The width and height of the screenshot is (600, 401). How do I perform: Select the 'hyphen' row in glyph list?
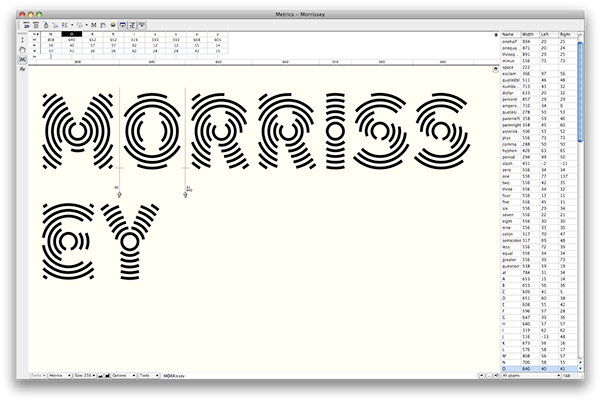point(539,151)
